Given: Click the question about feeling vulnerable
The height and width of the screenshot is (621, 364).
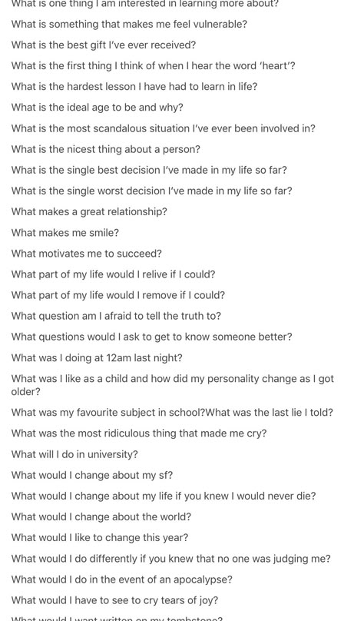Looking at the screenshot, I should (x=129, y=24).
